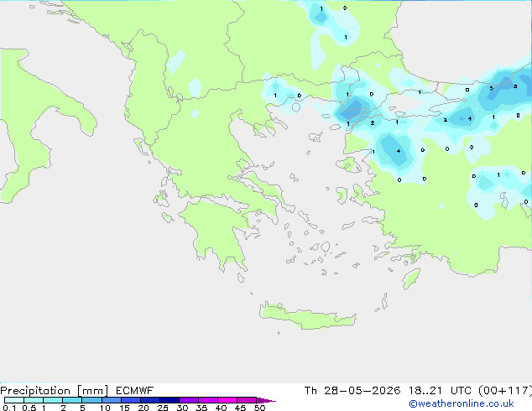Click the above-50 mm arrow tip of the scale
This screenshot has width=532, height=411.
266,400
